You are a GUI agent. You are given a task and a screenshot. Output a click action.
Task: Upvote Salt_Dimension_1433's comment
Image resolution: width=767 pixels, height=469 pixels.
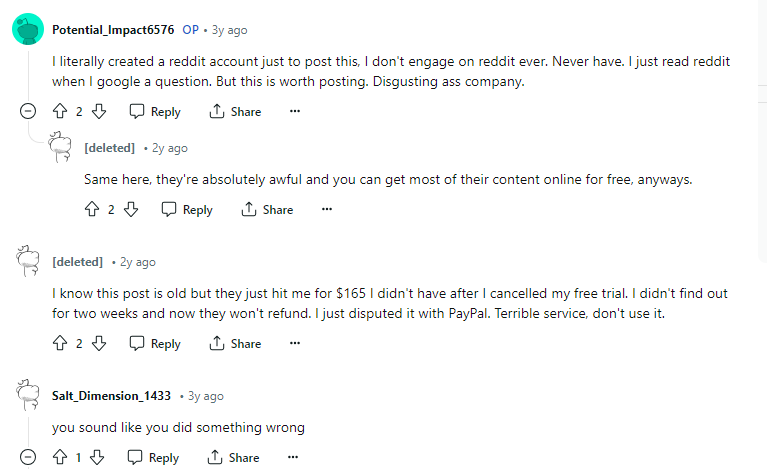60,457
